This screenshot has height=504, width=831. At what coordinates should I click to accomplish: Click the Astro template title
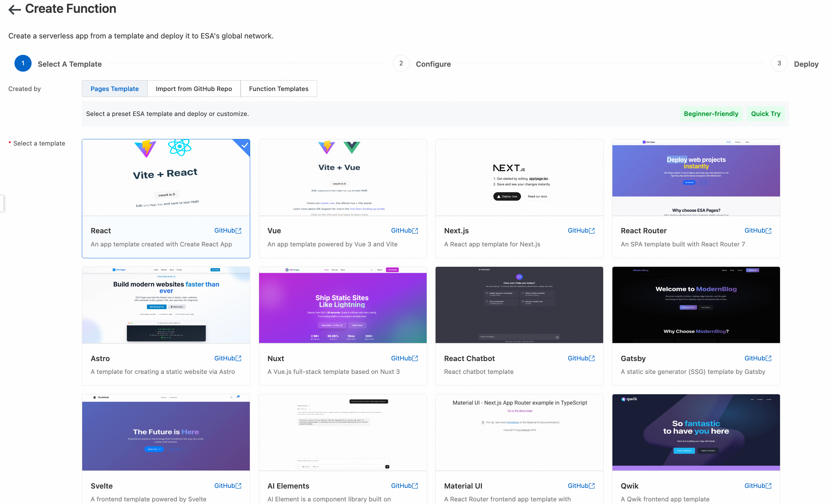(100, 358)
